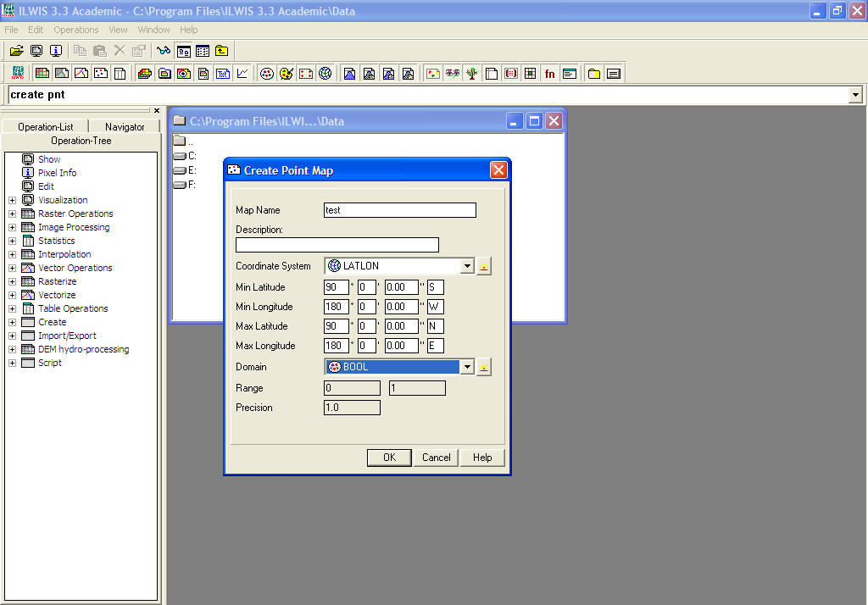Open the Domain BOOL dropdown
Viewport: 868px width, 605px height.
tap(467, 367)
